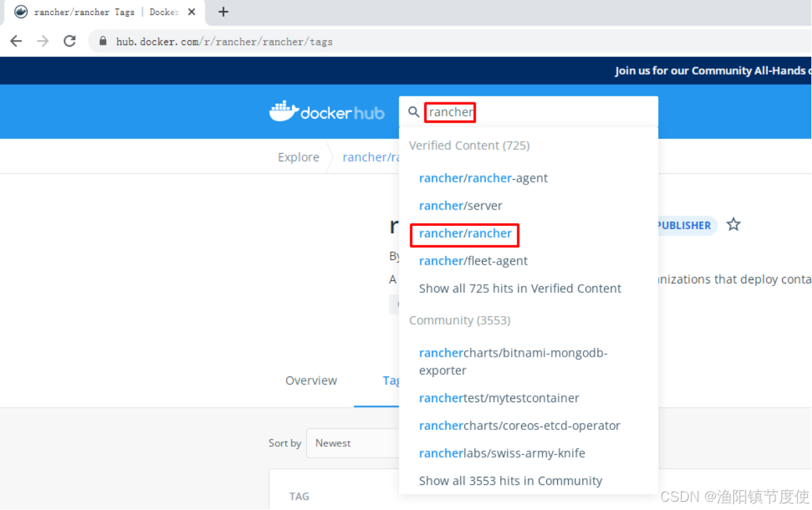
Task: Click the Community All-Hands banner text
Action: (712, 71)
